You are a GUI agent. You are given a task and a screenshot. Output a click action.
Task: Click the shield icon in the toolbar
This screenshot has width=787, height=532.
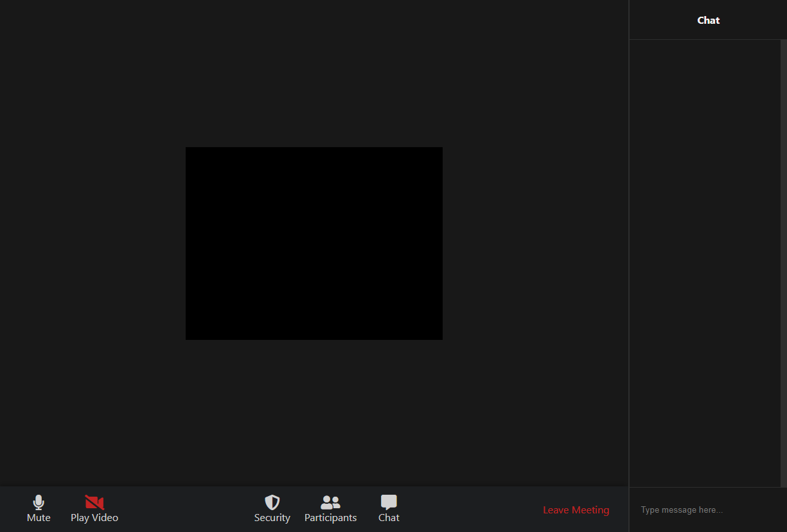pyautogui.click(x=272, y=502)
